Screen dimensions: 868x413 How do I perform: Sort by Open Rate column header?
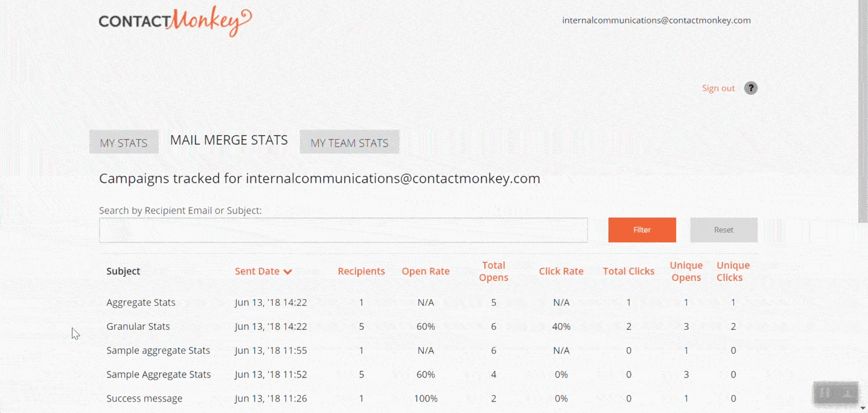pos(426,271)
